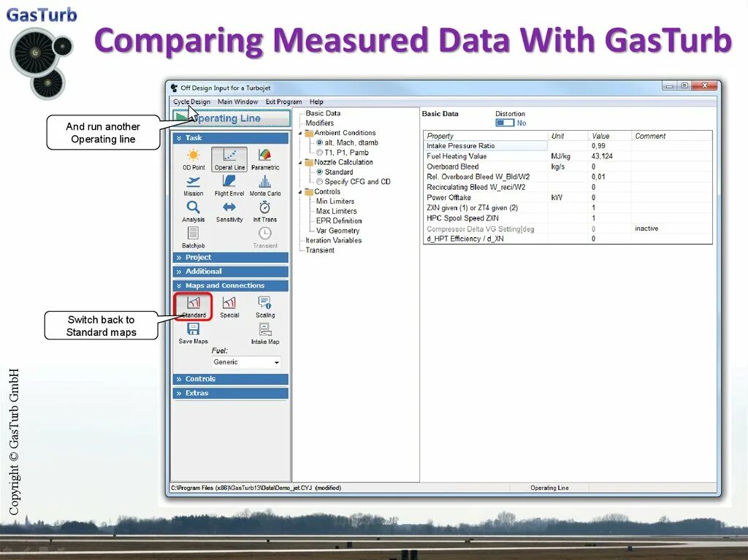748x560 pixels.
Task: Expand the Additional section
Action: click(x=230, y=272)
